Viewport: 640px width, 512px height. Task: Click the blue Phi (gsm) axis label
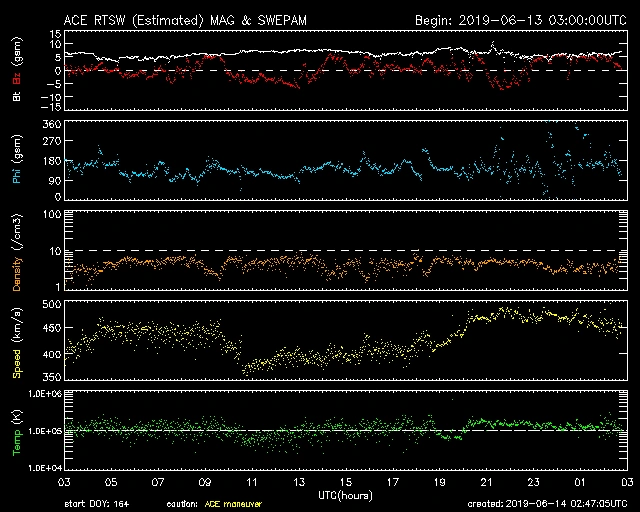click(x=17, y=162)
